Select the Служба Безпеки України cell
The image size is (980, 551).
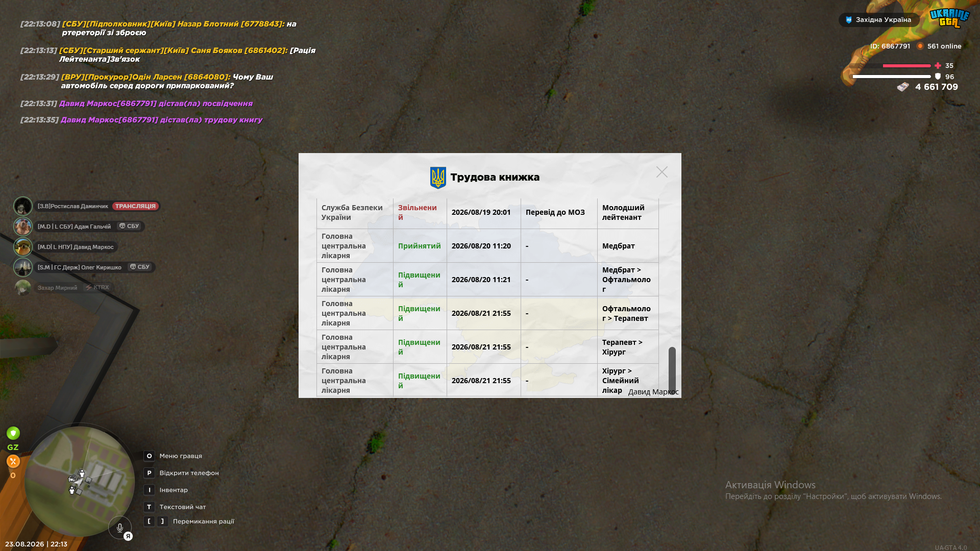355,213
